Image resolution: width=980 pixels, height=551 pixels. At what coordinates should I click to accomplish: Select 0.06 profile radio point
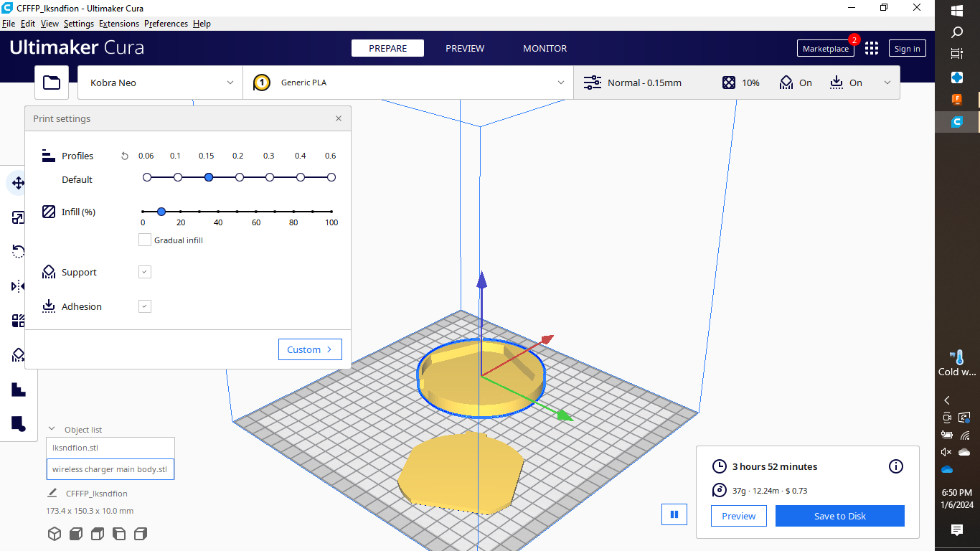click(147, 177)
